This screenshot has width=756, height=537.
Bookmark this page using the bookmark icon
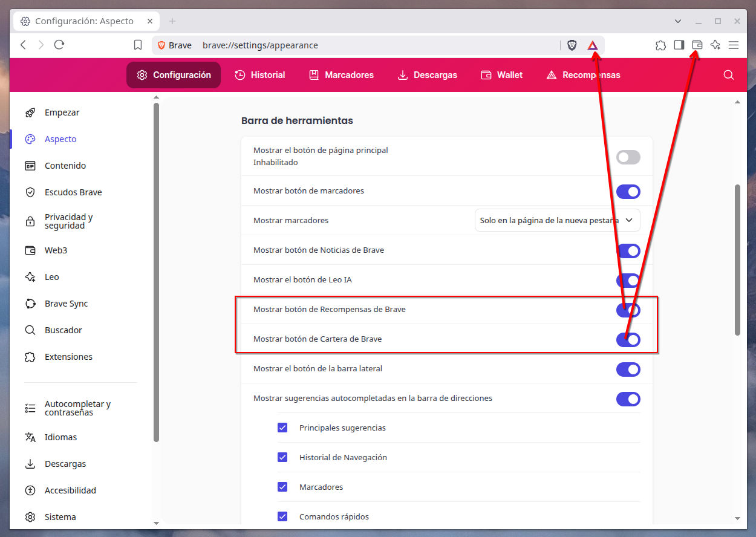[x=138, y=45]
